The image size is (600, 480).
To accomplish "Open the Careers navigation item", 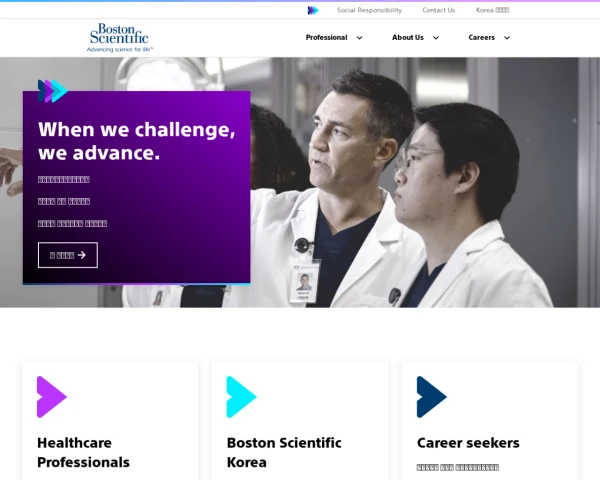I will tap(481, 38).
